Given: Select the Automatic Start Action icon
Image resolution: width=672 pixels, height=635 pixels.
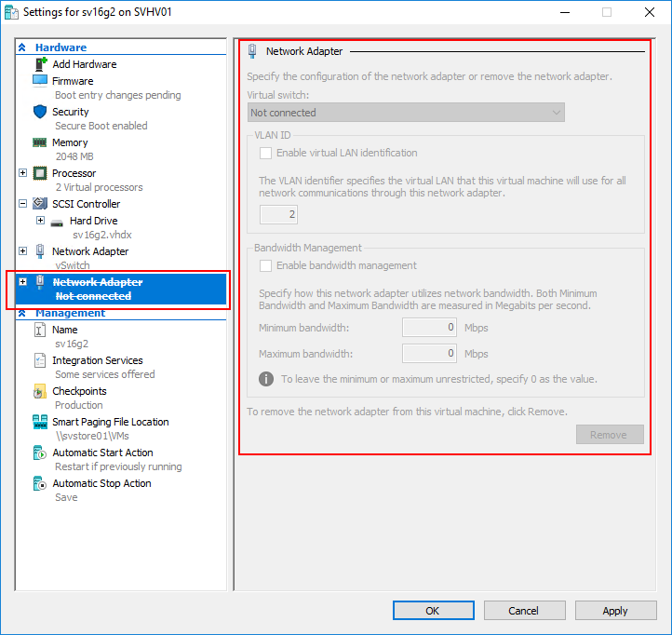Looking at the screenshot, I should 39,453.
